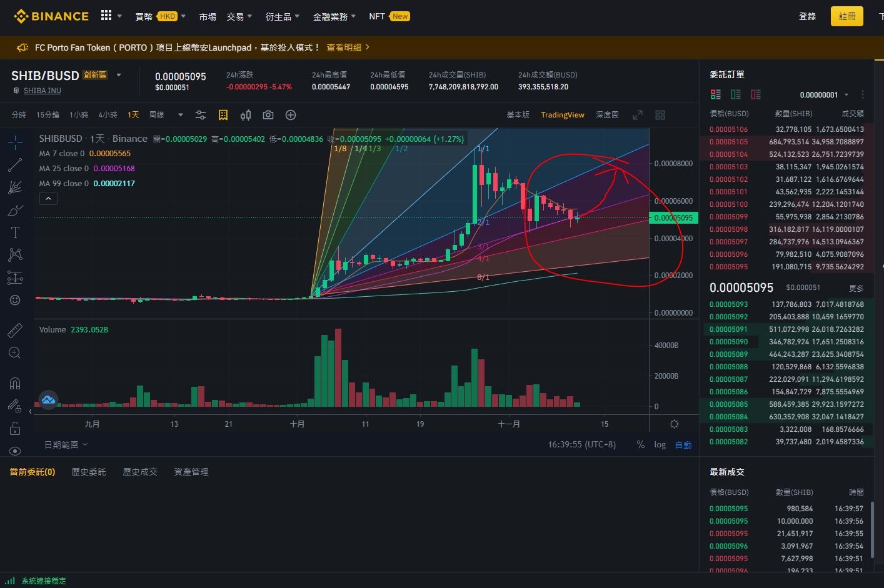Take a chart snapshot with camera icon

click(268, 115)
